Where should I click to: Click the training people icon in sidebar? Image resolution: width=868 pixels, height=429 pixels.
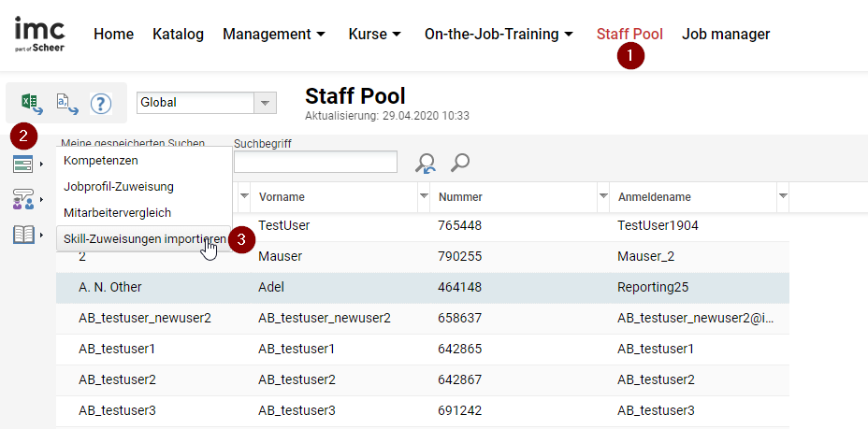tap(23, 200)
